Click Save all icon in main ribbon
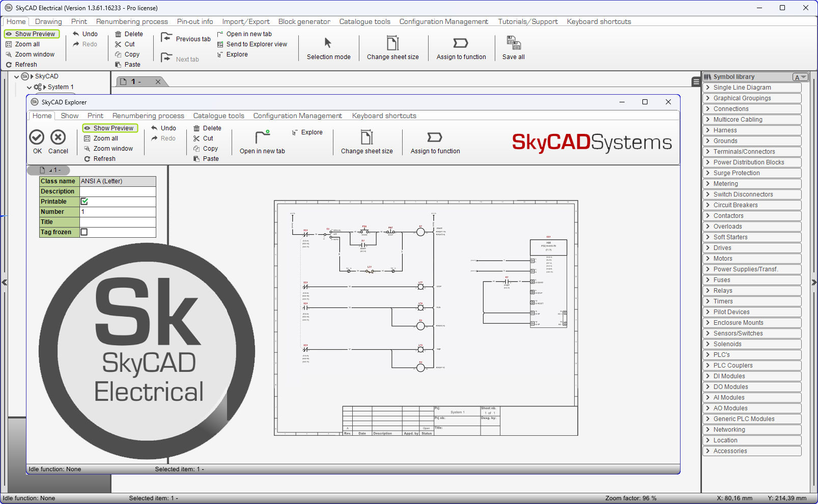Viewport: 818px width, 504px height. click(x=514, y=43)
